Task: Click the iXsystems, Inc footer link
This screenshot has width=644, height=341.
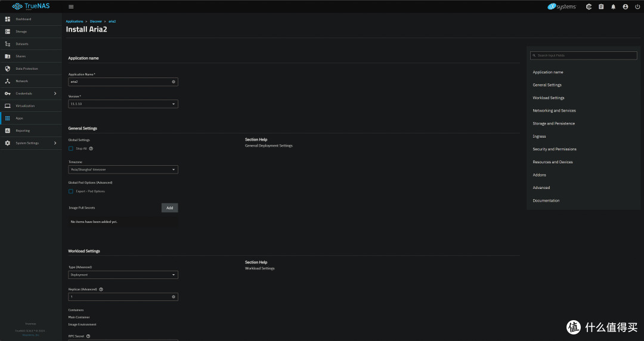Action: click(x=31, y=335)
